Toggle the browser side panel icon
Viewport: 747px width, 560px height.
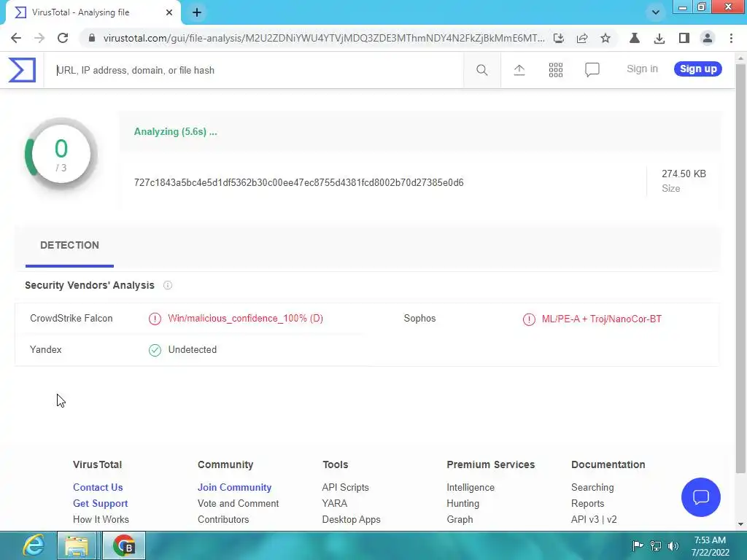(684, 38)
